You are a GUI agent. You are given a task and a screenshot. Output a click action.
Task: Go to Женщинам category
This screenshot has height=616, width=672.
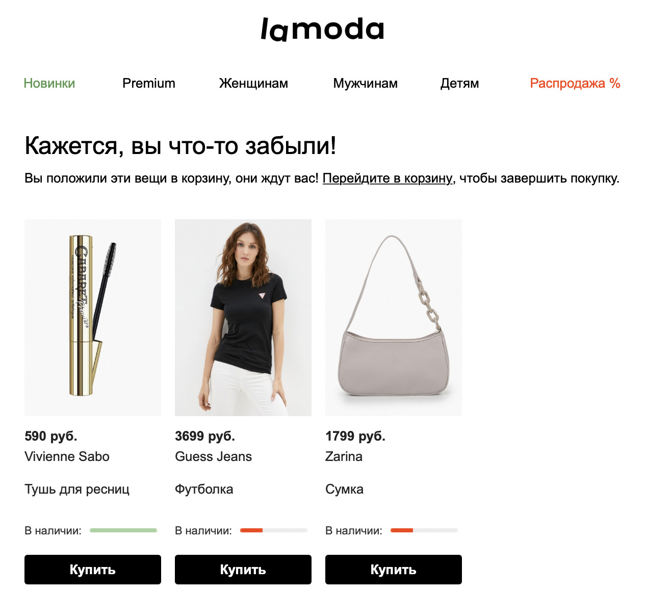point(253,83)
